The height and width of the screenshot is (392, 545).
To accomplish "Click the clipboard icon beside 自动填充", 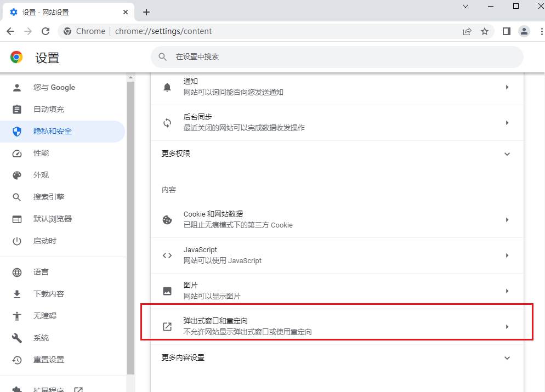I will (16, 110).
